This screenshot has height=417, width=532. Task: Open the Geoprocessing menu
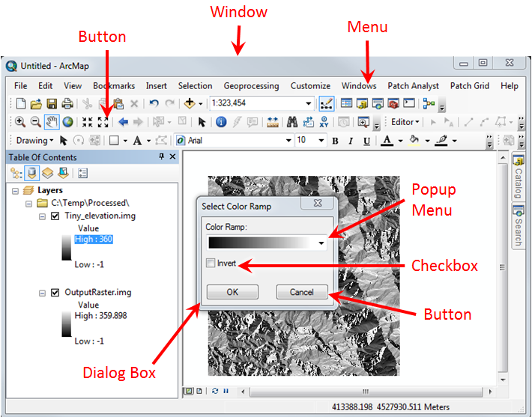(251, 86)
